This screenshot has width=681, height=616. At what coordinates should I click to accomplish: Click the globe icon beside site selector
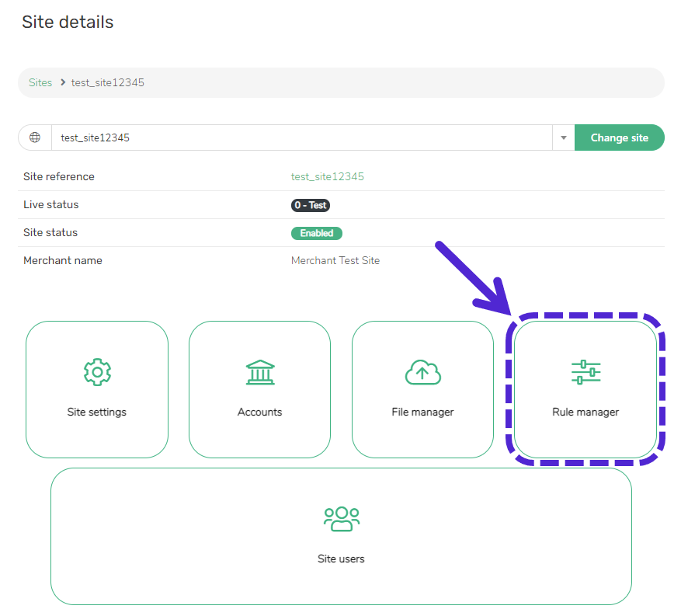click(x=35, y=137)
